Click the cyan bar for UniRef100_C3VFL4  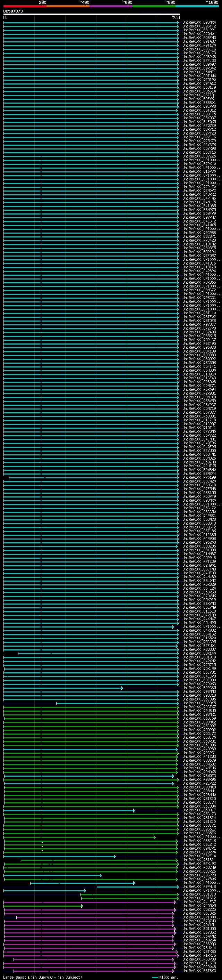(x=60, y=857)
